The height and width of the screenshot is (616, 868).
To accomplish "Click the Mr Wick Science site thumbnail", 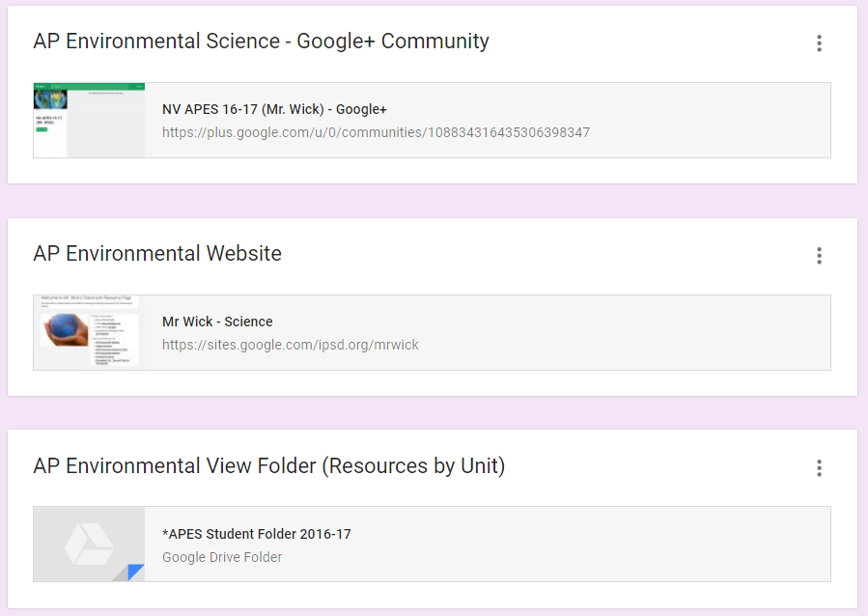I will point(88,331).
